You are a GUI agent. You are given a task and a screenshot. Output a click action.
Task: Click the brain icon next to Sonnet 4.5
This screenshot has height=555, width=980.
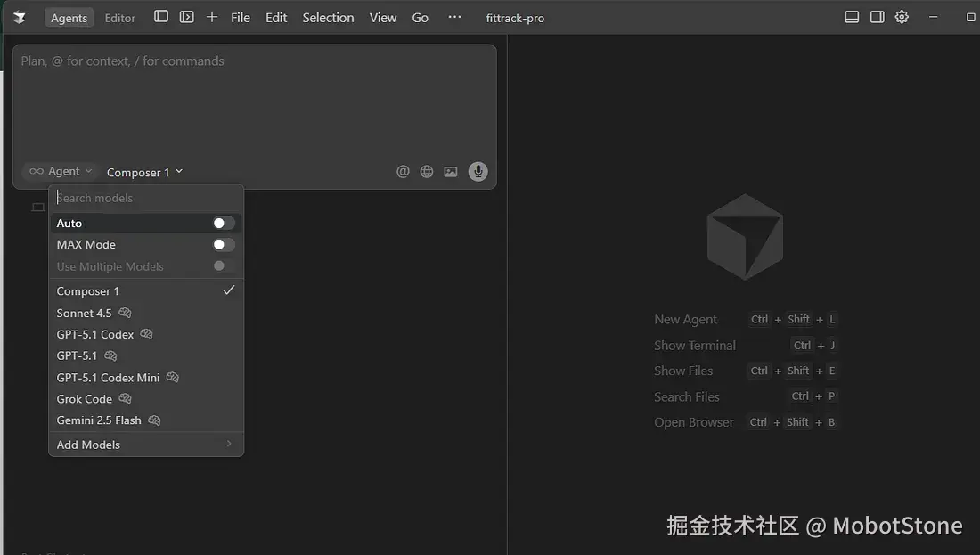tap(125, 313)
